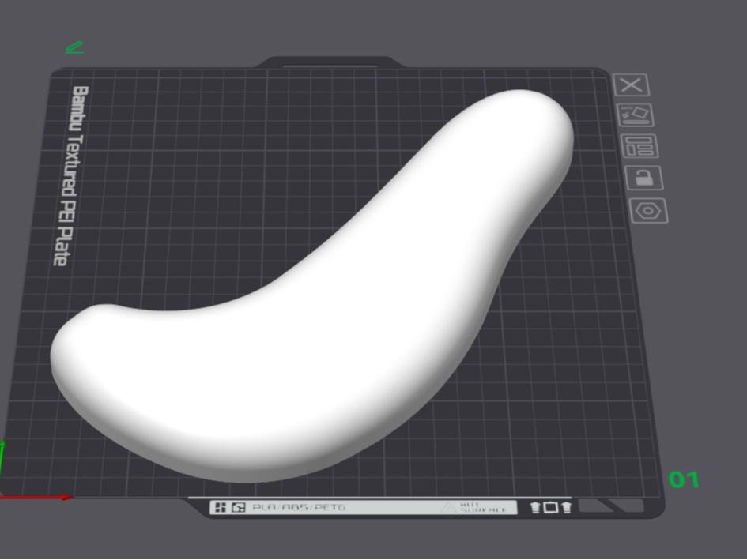Click the PLA/ABS/PETG plate label text
The width and height of the screenshot is (747, 560).
tap(299, 507)
